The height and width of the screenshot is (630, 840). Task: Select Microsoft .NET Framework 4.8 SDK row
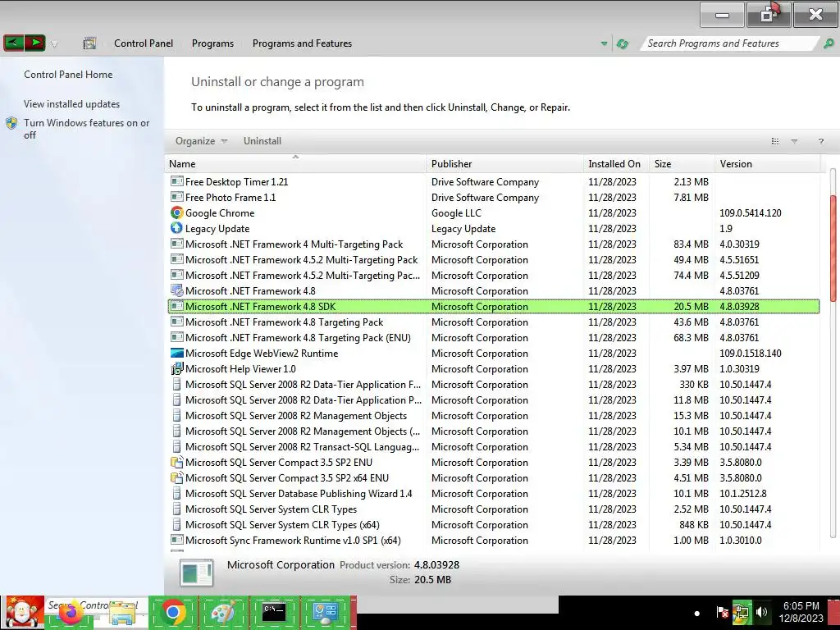click(x=494, y=307)
